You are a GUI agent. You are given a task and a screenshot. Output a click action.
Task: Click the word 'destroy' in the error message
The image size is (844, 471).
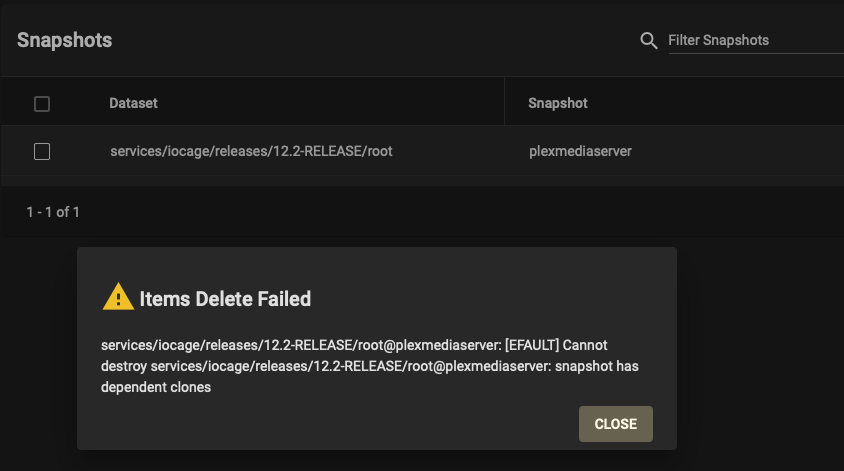point(124,367)
